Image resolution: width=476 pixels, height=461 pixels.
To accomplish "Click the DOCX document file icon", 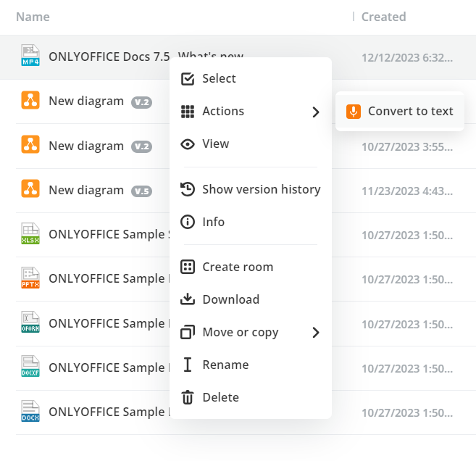I will click(x=30, y=412).
